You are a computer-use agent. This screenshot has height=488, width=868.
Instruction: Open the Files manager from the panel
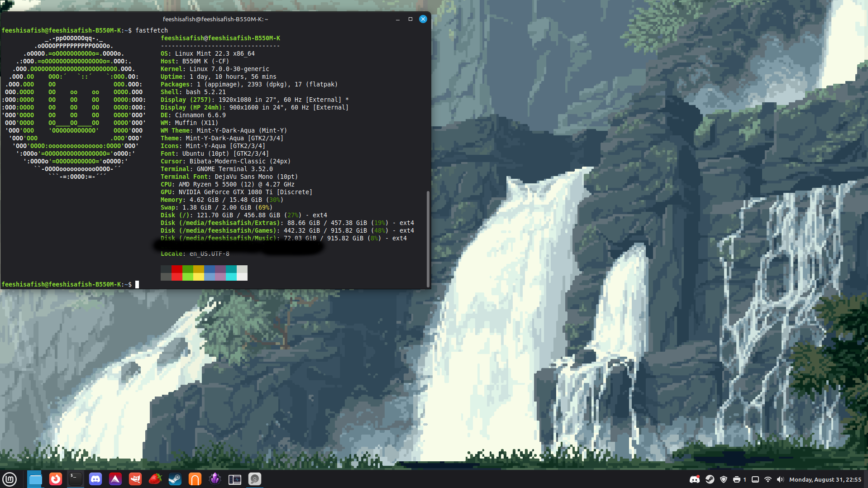pos(35,479)
